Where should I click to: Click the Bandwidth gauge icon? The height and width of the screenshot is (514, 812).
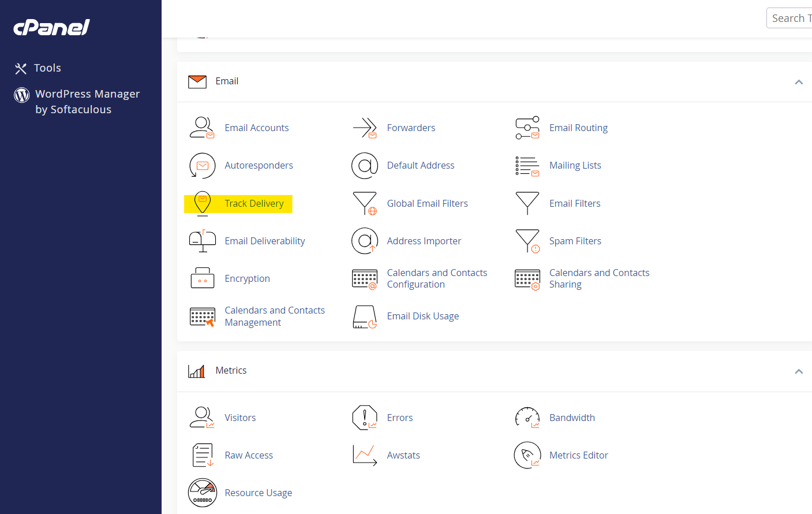coord(527,417)
